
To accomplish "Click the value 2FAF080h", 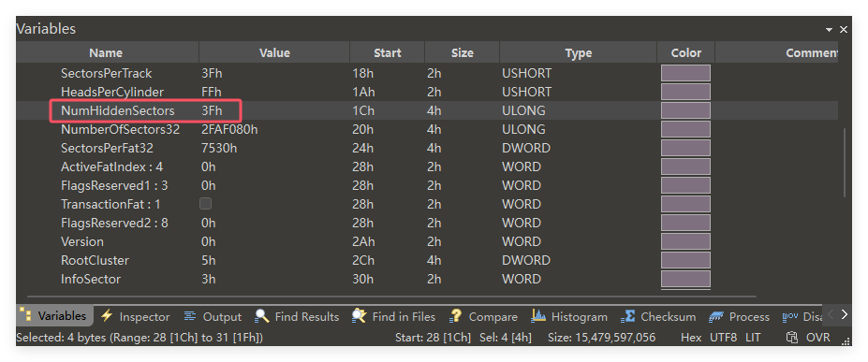I will pyautogui.click(x=229, y=129).
